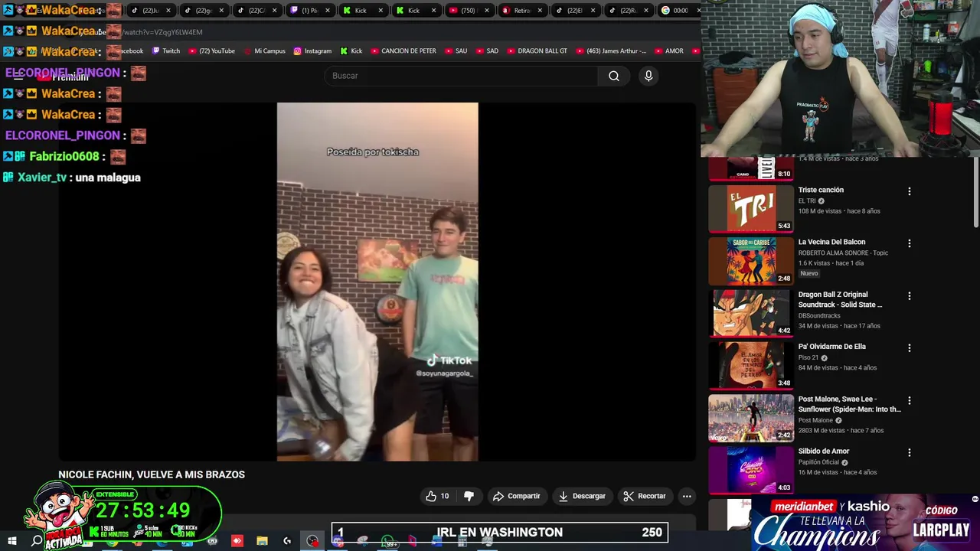Open File Explorer from the taskbar
980x551 pixels.
[x=262, y=541]
